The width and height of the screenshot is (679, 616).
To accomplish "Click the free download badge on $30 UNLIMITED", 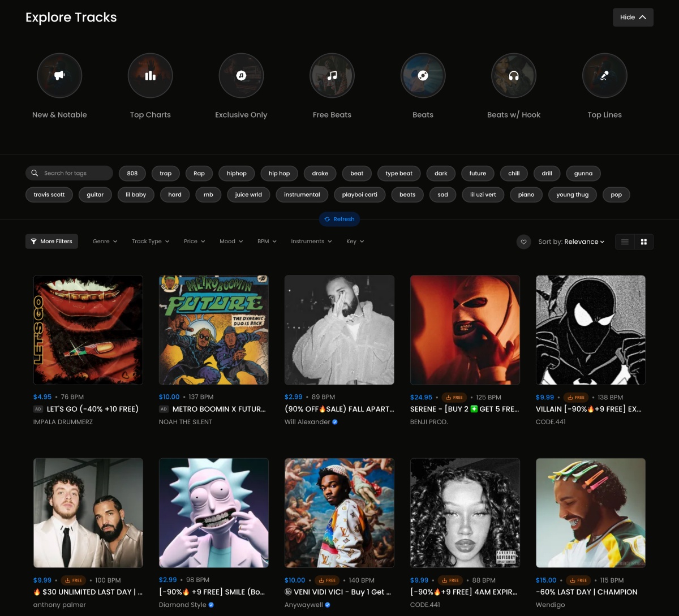I will click(74, 580).
